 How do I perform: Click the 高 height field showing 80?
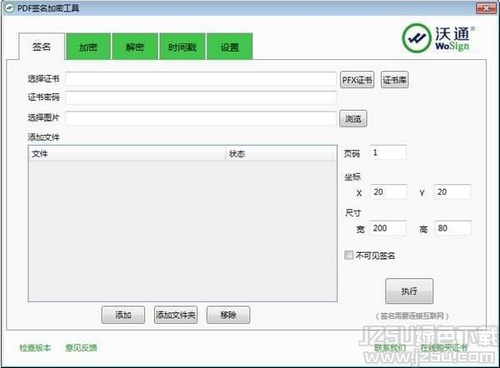pyautogui.click(x=453, y=228)
